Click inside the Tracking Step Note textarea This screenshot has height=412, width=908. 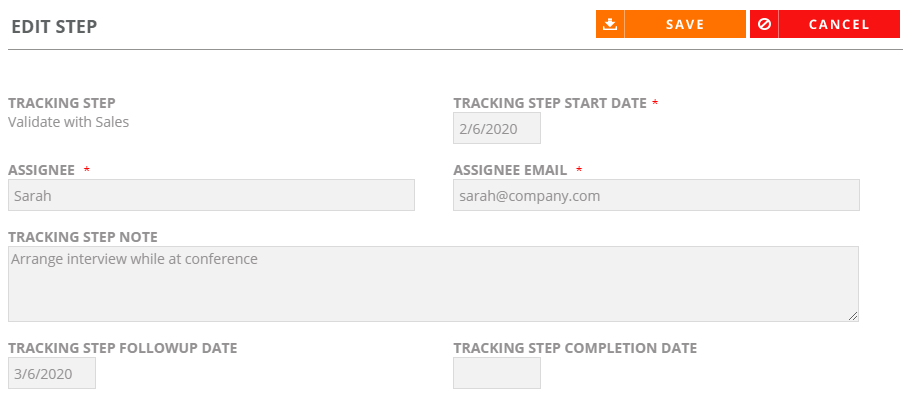(433, 284)
